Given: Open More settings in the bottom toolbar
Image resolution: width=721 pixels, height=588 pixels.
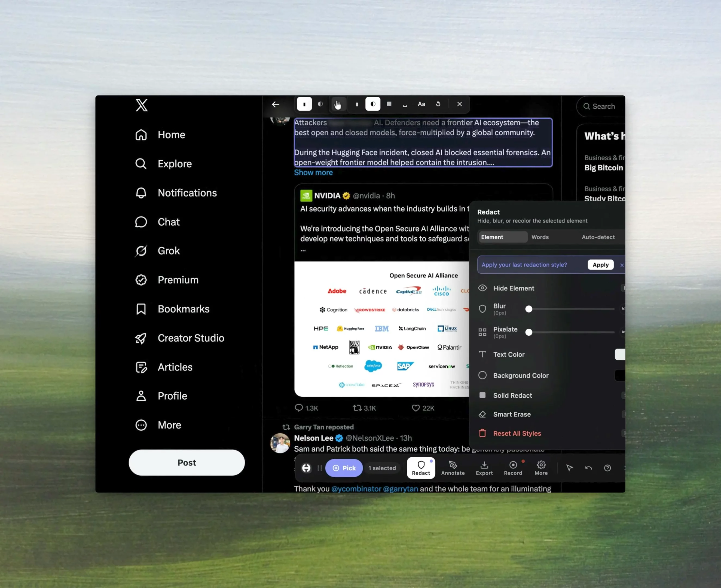Looking at the screenshot, I should [x=541, y=468].
